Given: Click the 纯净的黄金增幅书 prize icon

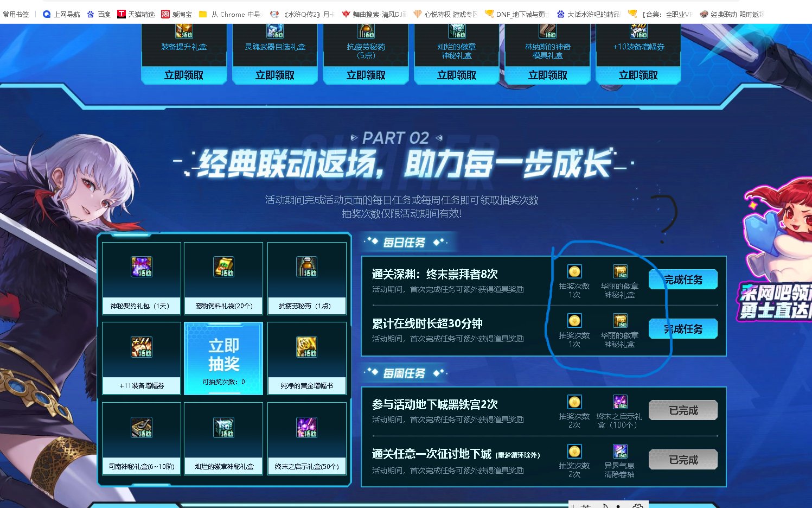Looking at the screenshot, I should tap(306, 347).
